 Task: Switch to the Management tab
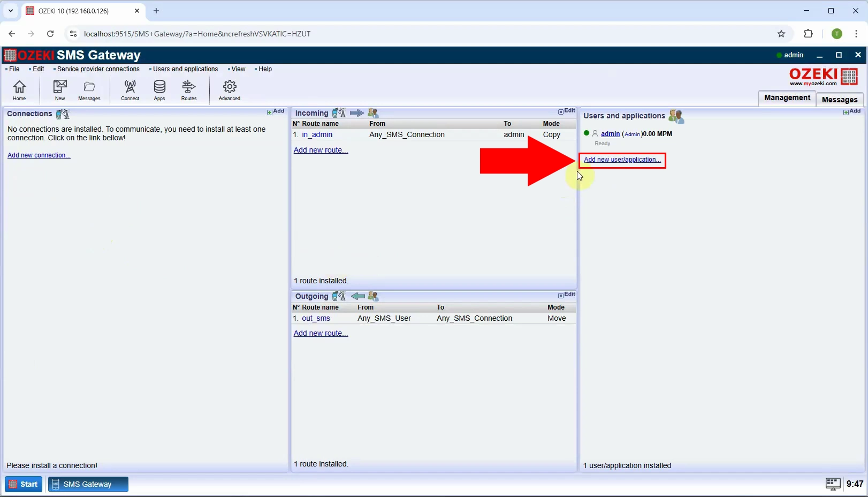(x=787, y=98)
